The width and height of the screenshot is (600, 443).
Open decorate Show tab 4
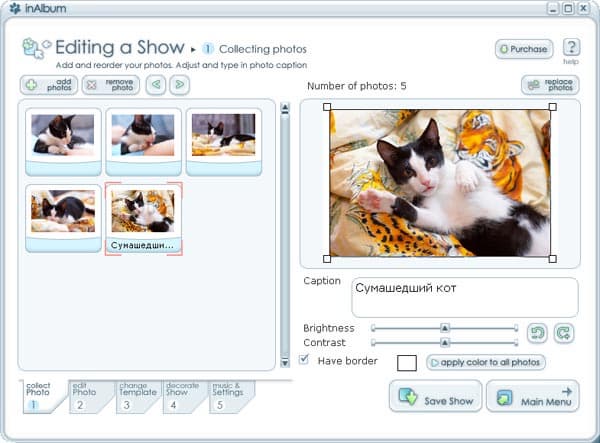coord(182,397)
